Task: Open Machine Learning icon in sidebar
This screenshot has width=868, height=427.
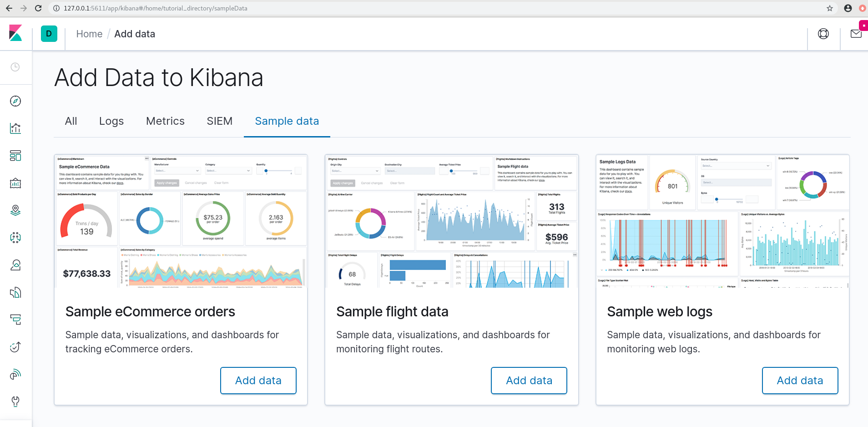Action: point(15,238)
